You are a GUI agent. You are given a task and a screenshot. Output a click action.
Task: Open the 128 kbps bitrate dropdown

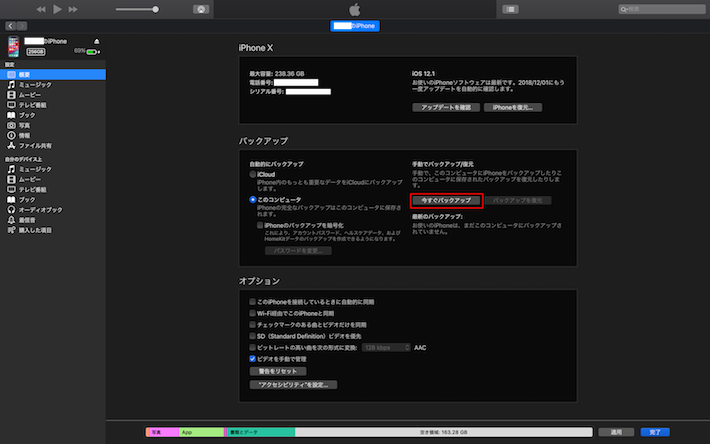click(x=386, y=348)
